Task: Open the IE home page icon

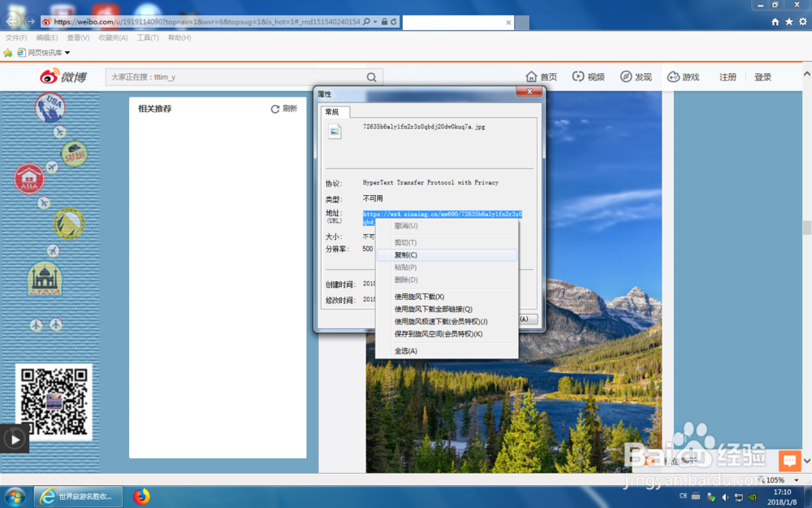Action: pyautogui.click(x=775, y=22)
